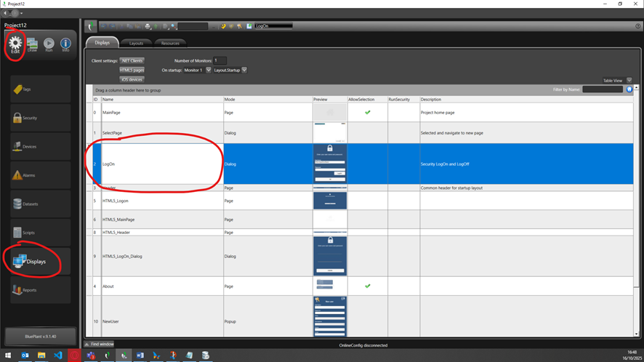Image resolution: width=644 pixels, height=362 pixels.
Task: Click the Filter by Name field
Action: [x=602, y=89]
